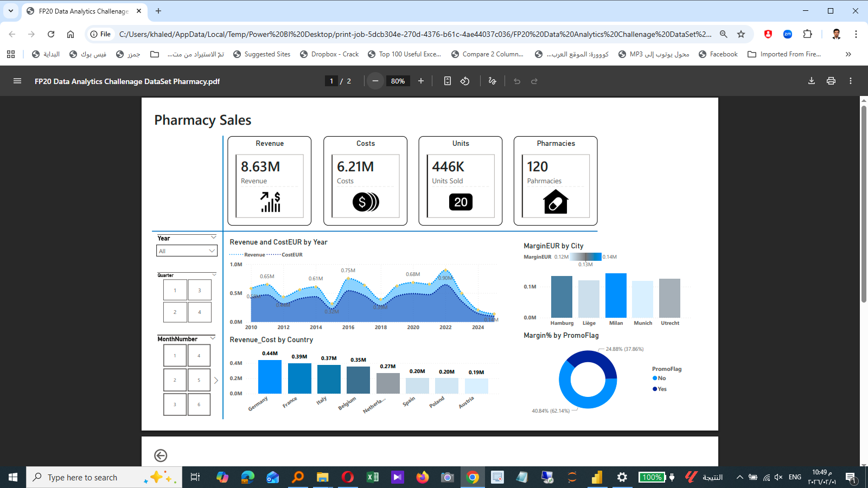Screen dimensions: 868x488
Task: Print the pharmacy PDF document
Action: pos(831,81)
